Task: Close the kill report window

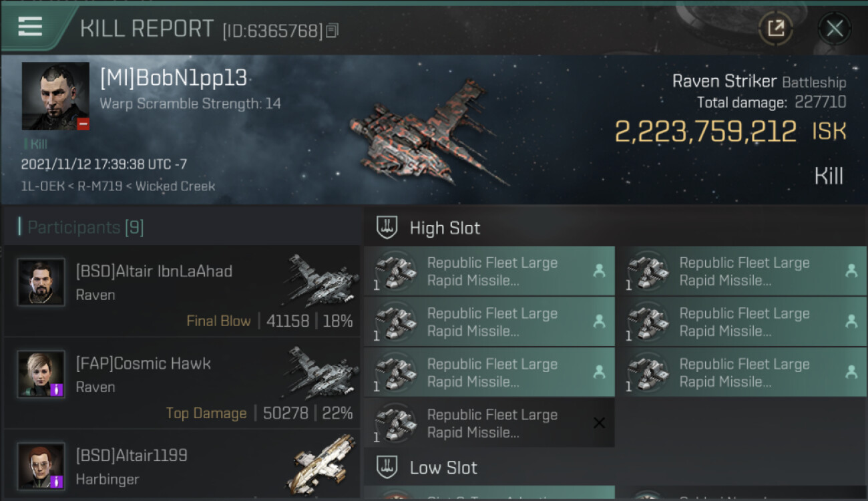Action: coord(834,28)
